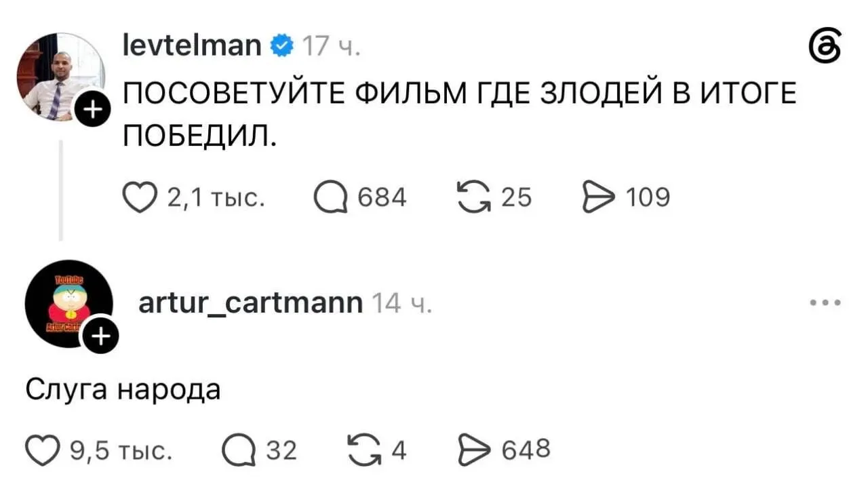Like the artur_cartmann reply with heart icon
This screenshot has height=493, width=868.
pos(41,450)
